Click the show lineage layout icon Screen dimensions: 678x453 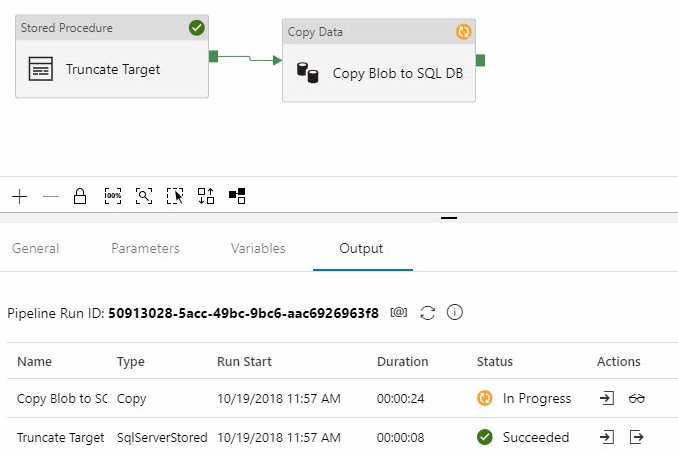click(x=237, y=196)
